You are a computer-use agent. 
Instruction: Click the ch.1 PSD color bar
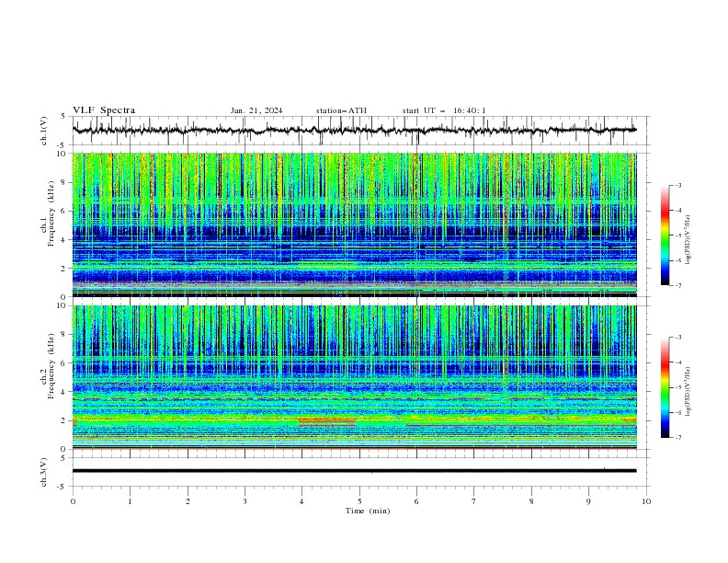pyautogui.click(x=665, y=236)
